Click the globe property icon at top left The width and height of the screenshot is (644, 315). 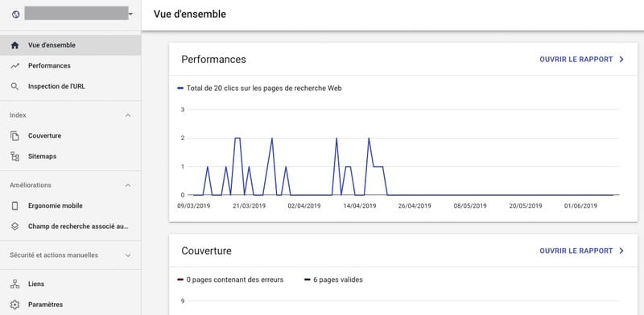[x=15, y=15]
